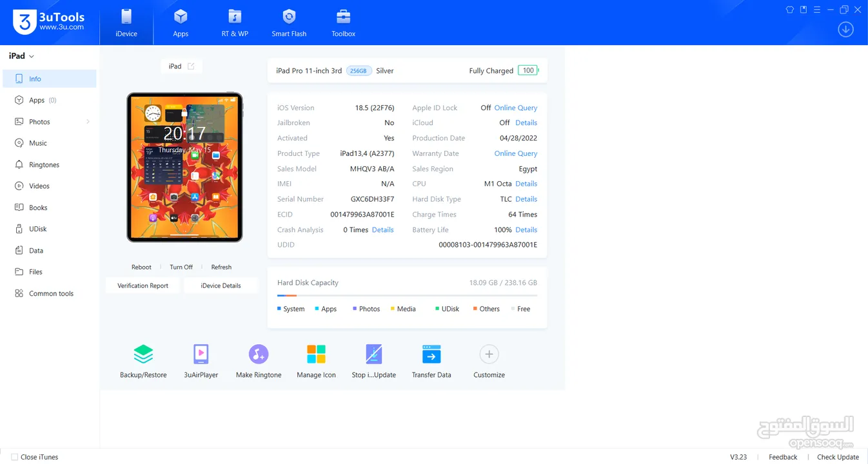Edit the iPad device name icon

[x=191, y=66]
